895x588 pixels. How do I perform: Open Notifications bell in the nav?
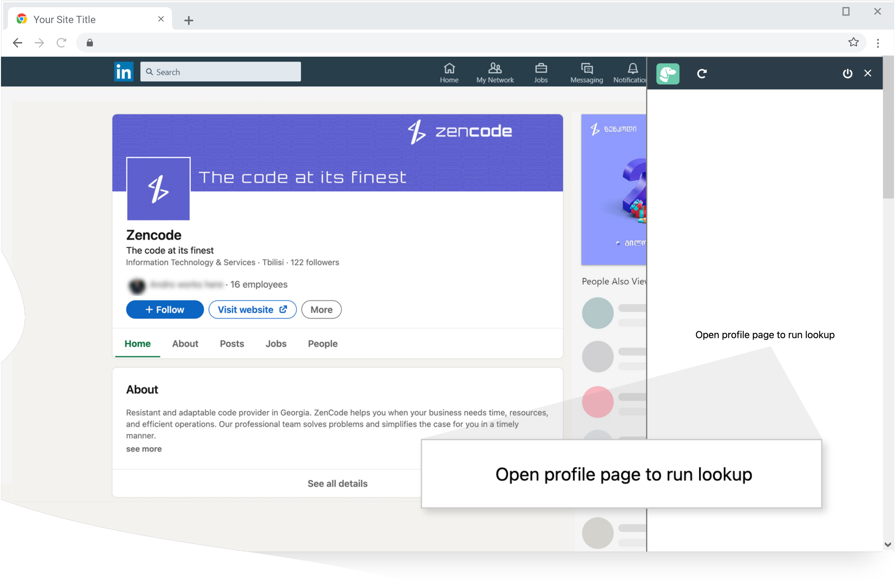coord(630,73)
